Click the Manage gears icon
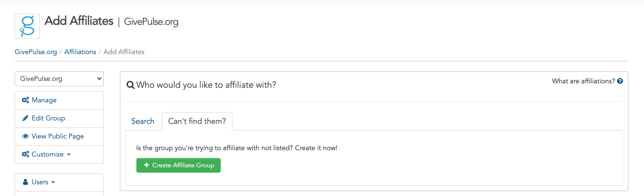This screenshot has width=644, height=196. 25,100
